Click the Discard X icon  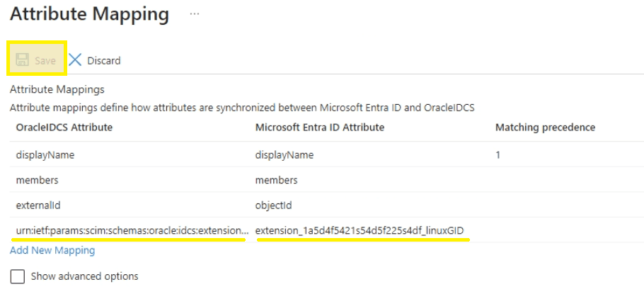75,60
